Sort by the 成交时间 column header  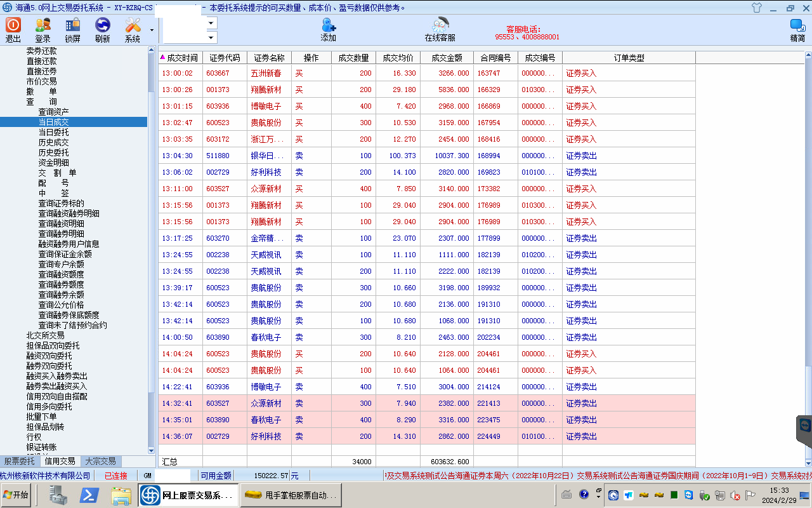[181, 58]
